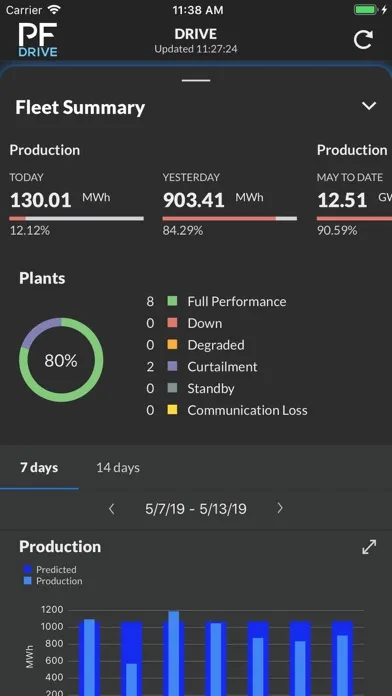Click the Full Performance green swatch
This screenshot has height=696, width=392.
pos(172,301)
